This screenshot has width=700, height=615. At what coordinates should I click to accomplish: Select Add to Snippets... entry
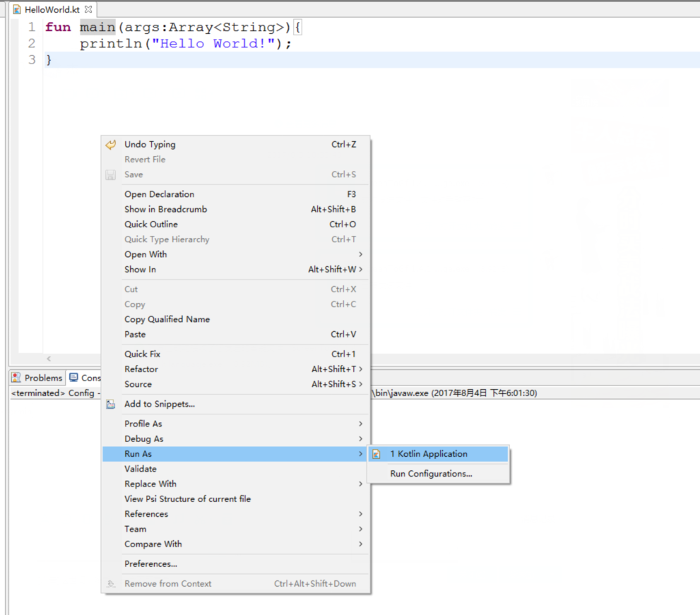pyautogui.click(x=236, y=405)
